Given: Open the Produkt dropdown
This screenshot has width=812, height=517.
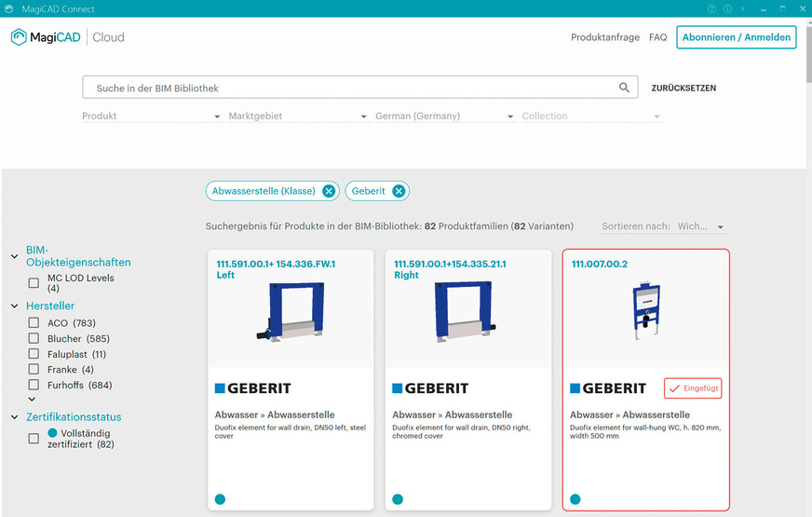Looking at the screenshot, I should pyautogui.click(x=152, y=116).
